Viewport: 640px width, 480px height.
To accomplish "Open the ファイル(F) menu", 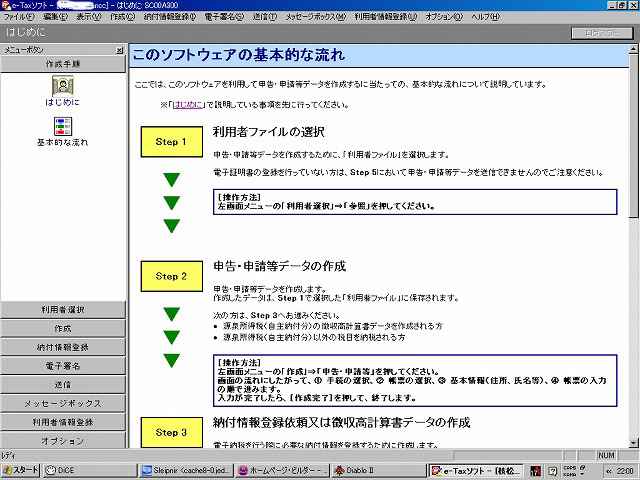I will (x=19, y=17).
